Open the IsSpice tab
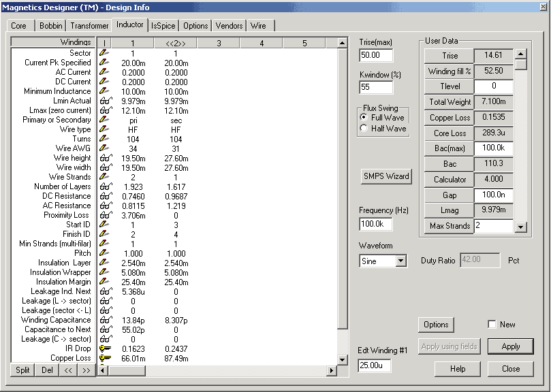The height and width of the screenshot is (392, 551). coord(163,26)
